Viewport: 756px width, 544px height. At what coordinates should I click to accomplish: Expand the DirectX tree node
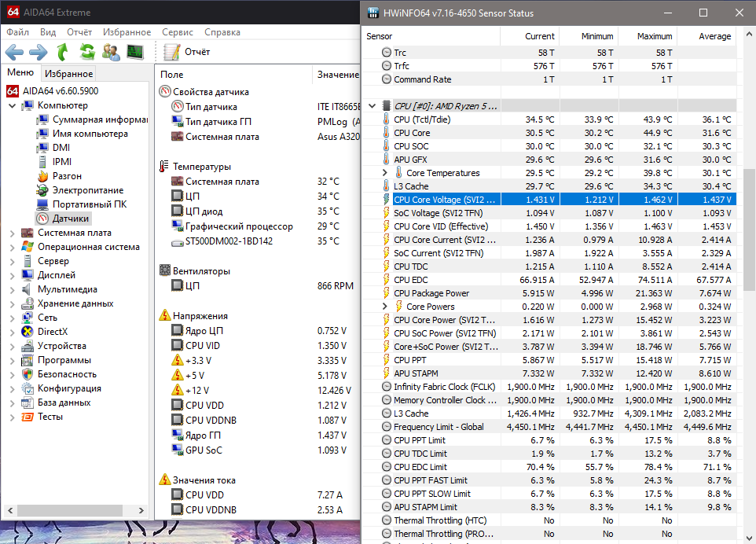[13, 332]
